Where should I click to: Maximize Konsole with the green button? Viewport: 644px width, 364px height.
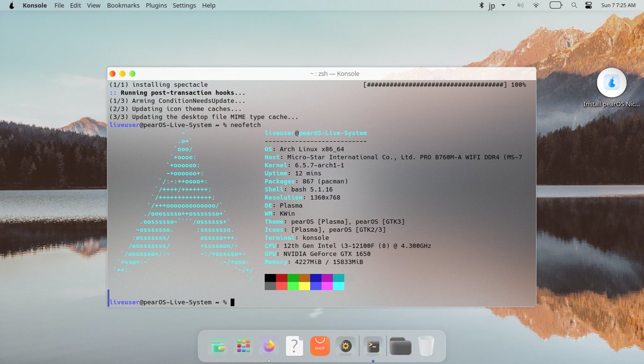[x=132, y=74]
